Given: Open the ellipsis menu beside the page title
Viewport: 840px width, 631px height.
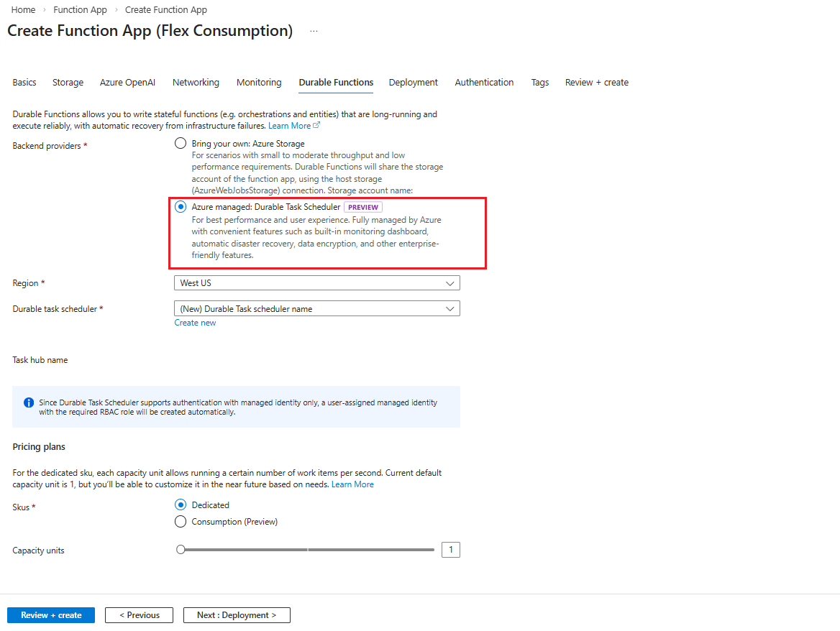Looking at the screenshot, I should click(x=314, y=30).
